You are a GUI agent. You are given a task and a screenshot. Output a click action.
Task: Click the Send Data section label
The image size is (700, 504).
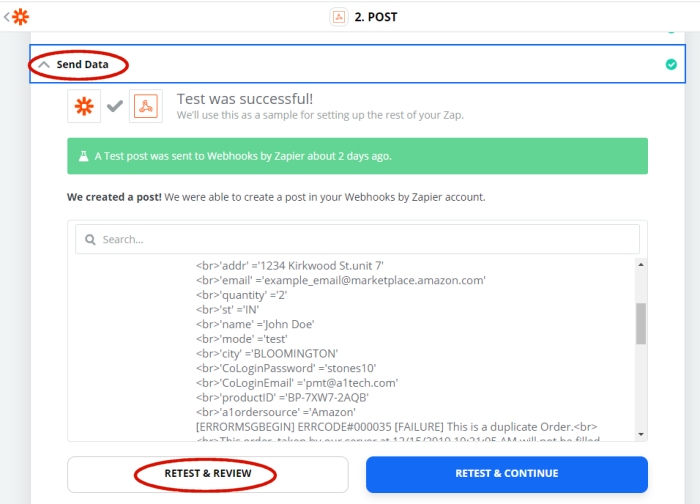(82, 65)
